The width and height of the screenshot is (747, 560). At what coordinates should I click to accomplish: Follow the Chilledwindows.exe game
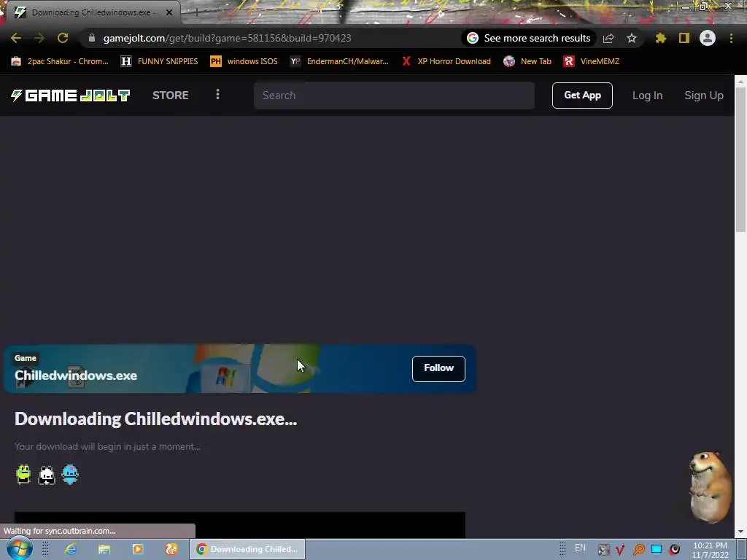tap(438, 368)
